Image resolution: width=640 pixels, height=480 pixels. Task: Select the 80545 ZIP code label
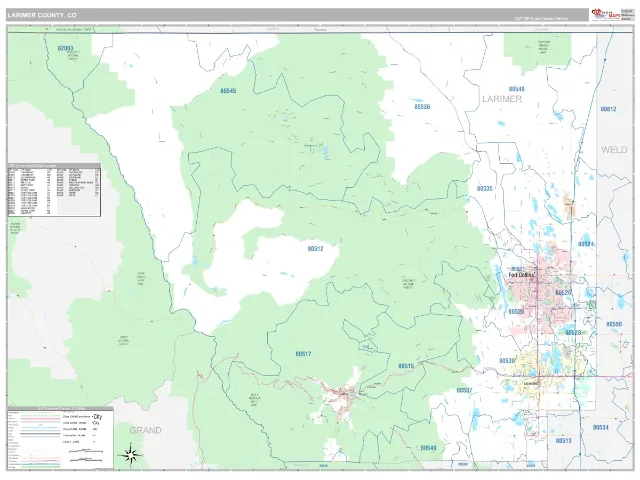pos(228,91)
